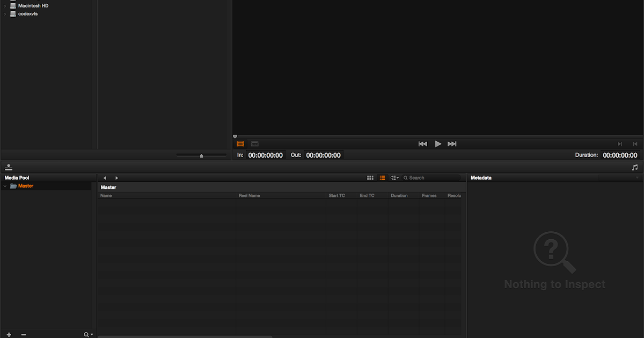Open the Media Pool sort options dropdown
Image resolution: width=644 pixels, height=338 pixels.
click(394, 178)
